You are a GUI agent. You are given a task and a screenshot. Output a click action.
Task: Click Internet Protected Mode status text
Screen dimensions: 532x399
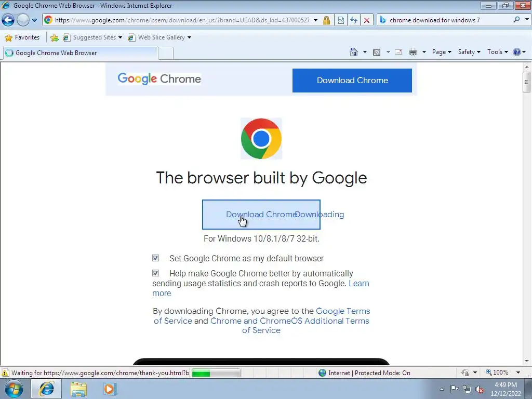369,373
